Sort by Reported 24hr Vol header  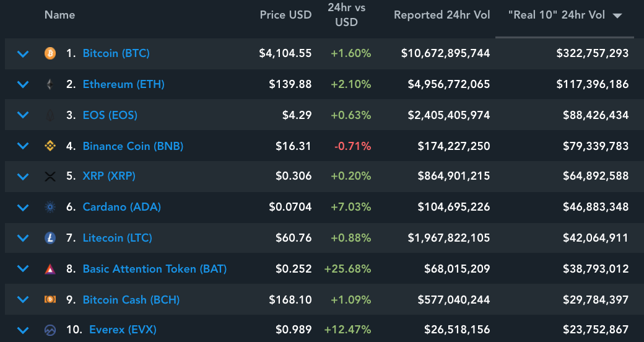pos(442,15)
